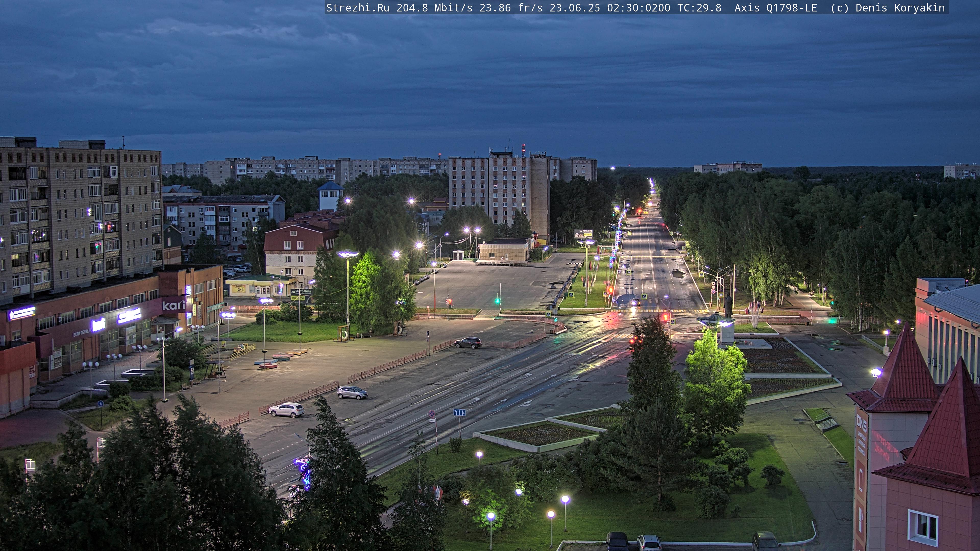Click the "23.86 fr/s" frame rate value

click(x=511, y=8)
